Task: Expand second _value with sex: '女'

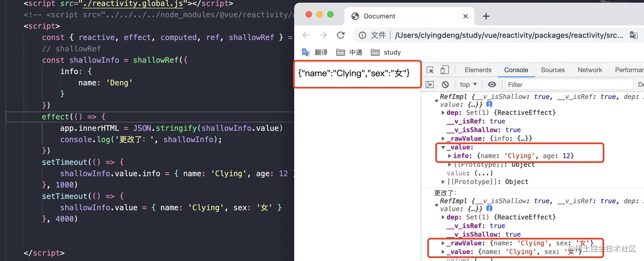Action: pyautogui.click(x=443, y=252)
